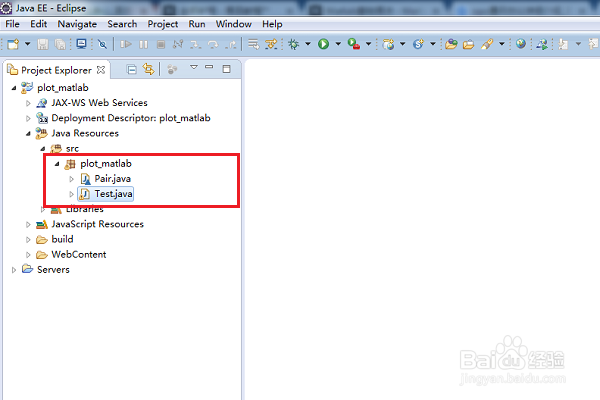Viewport: 600px width, 400px height.
Task: Open the New wizard dropdown arrow
Action: pos(28,44)
